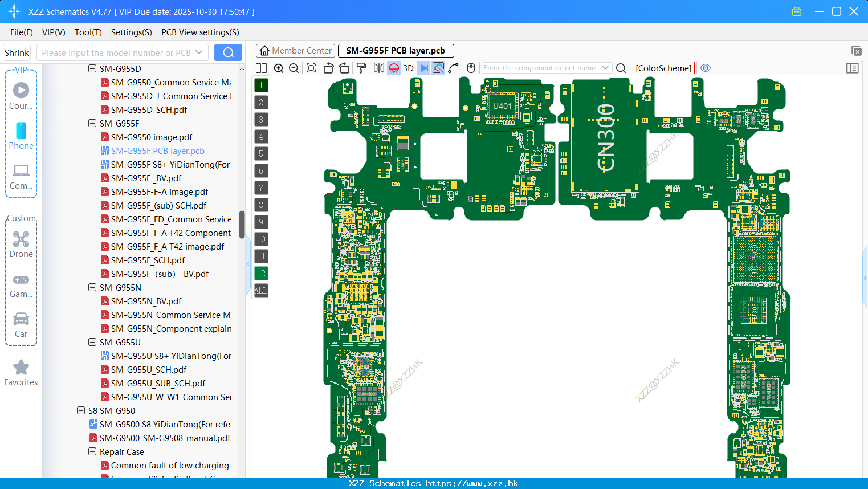Open the Course sidebar icon
The width and height of the screenshot is (868, 489).
(x=21, y=96)
